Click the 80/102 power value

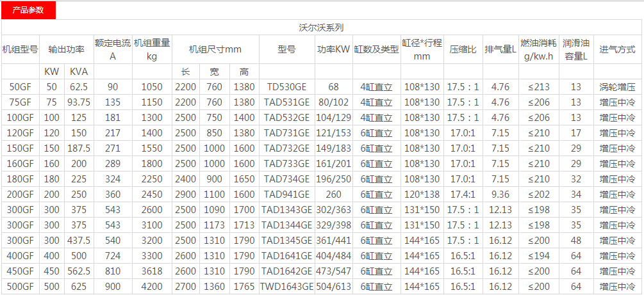pos(333,102)
